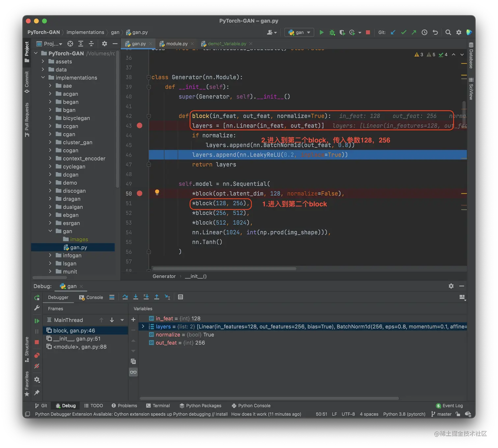Screen dimensions: 498x448
Task: Click master branch in status bar
Action: coord(441,414)
